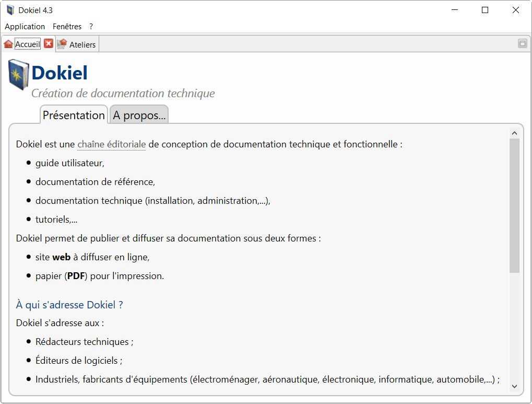Image resolution: width=532 pixels, height=404 pixels.
Task: Maximize the Dokiel window
Action: [x=485, y=10]
